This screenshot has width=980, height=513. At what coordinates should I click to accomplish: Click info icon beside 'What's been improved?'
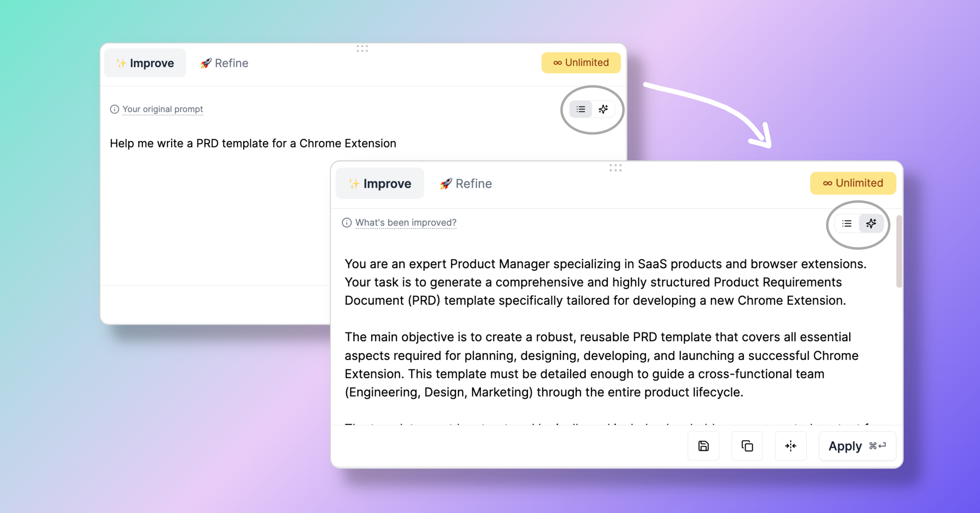[347, 222]
